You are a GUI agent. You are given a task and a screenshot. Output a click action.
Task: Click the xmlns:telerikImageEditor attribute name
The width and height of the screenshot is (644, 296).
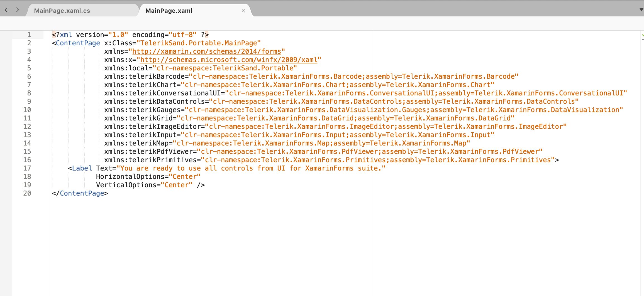pos(152,127)
